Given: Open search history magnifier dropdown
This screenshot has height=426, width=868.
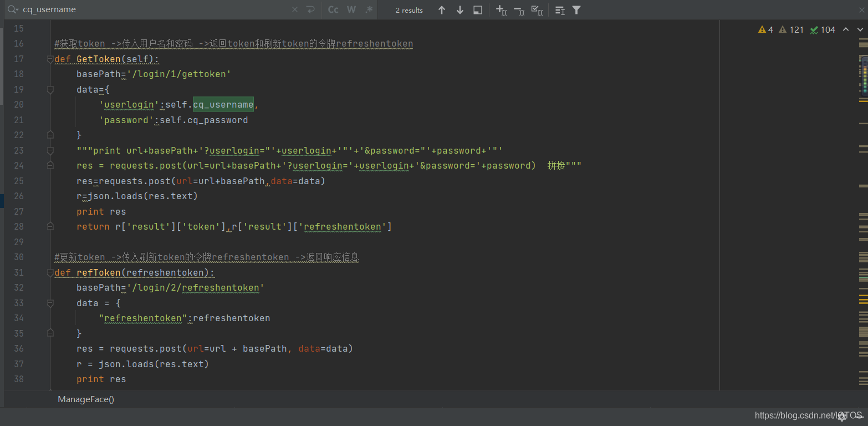Looking at the screenshot, I should click(x=13, y=10).
